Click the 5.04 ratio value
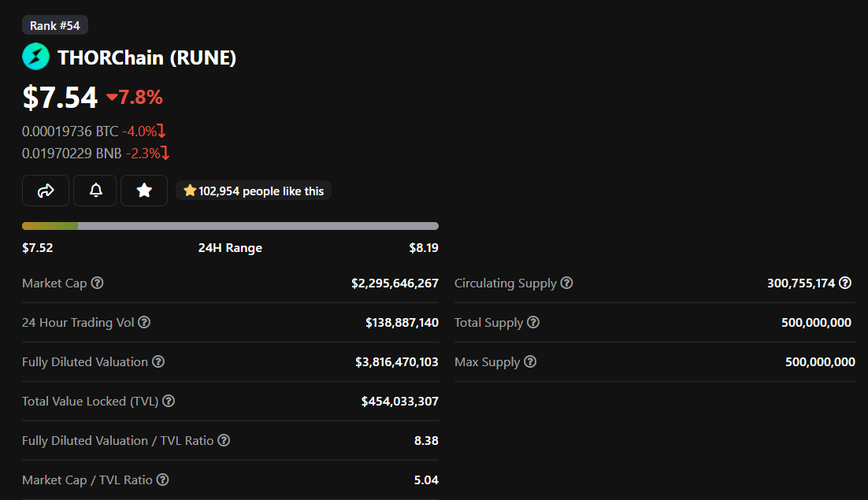868x500 pixels. point(426,480)
